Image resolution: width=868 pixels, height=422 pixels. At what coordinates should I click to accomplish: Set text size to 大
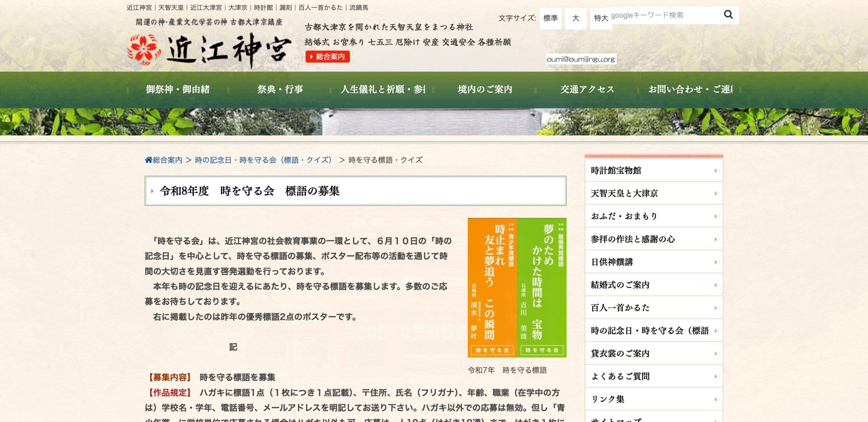click(x=575, y=18)
